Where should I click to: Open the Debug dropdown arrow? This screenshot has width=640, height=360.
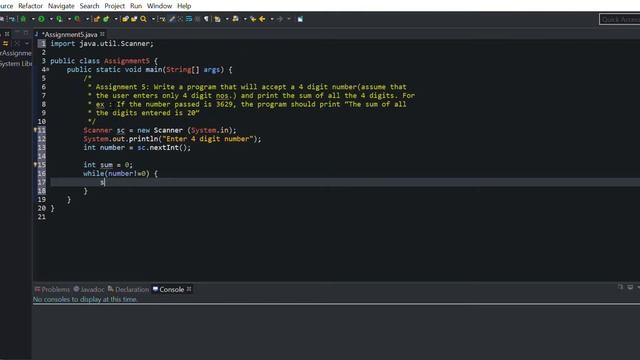pyautogui.click(x=33, y=19)
